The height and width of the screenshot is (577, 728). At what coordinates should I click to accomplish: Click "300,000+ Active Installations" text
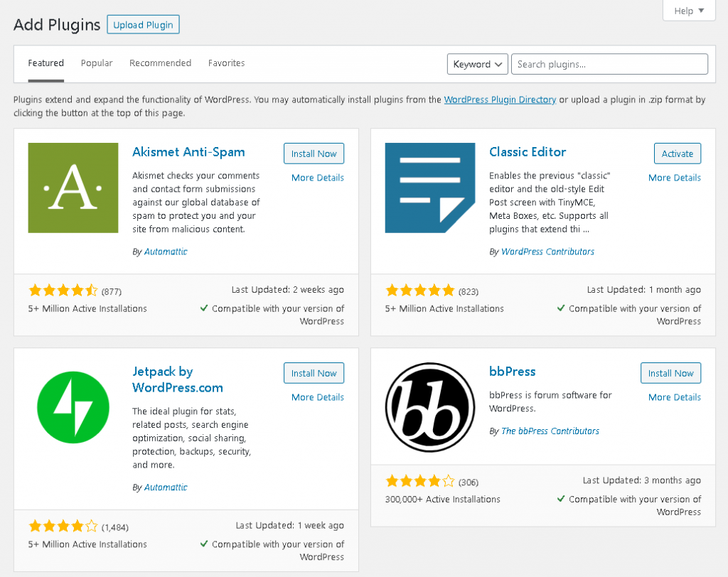(x=442, y=500)
